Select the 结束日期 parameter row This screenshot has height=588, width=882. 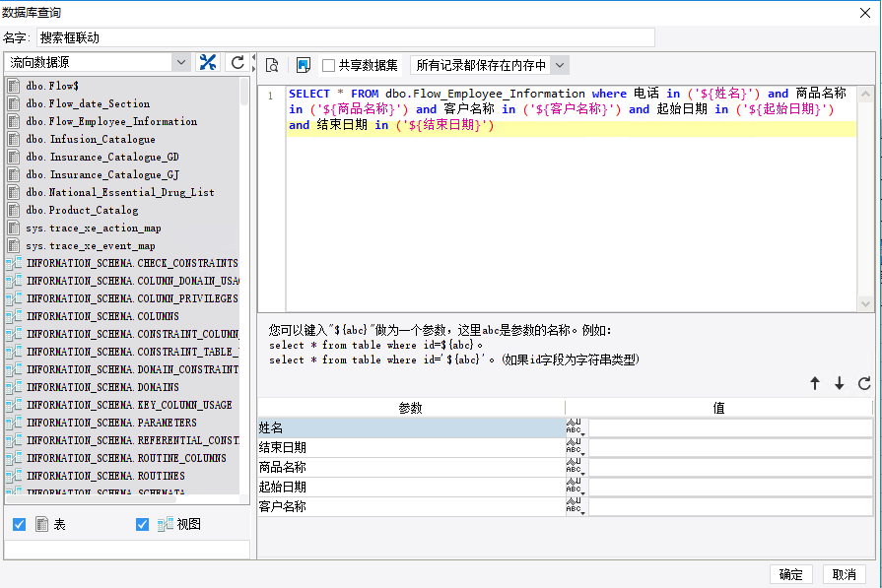[412, 447]
